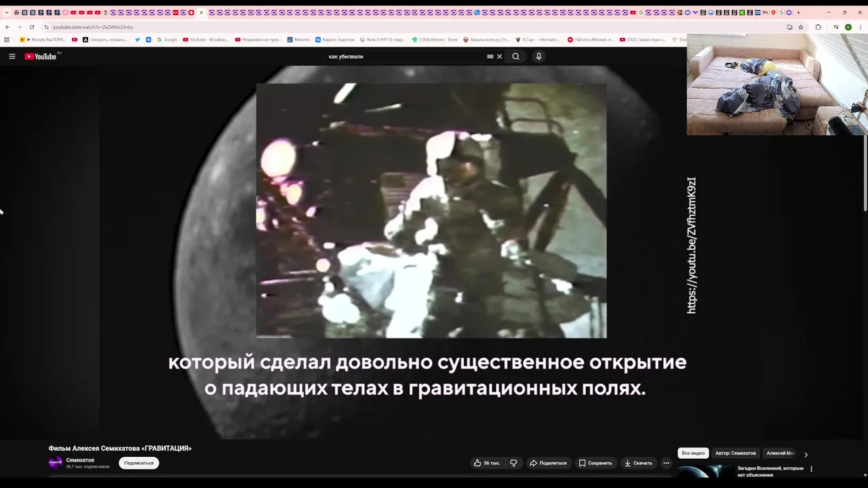This screenshot has width=868, height=488.
Task: Click the video title «ГРАВИТАЦИЯ»
Action: pyautogui.click(x=120, y=448)
